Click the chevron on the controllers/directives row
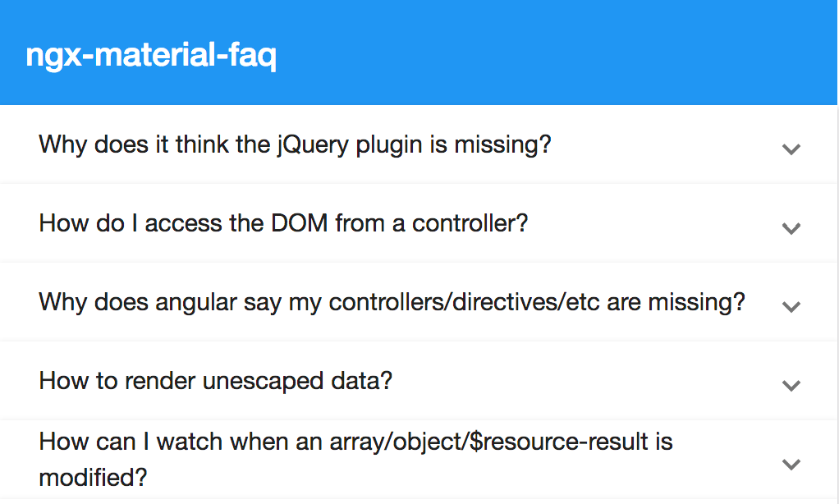This screenshot has width=839, height=504. [x=791, y=307]
